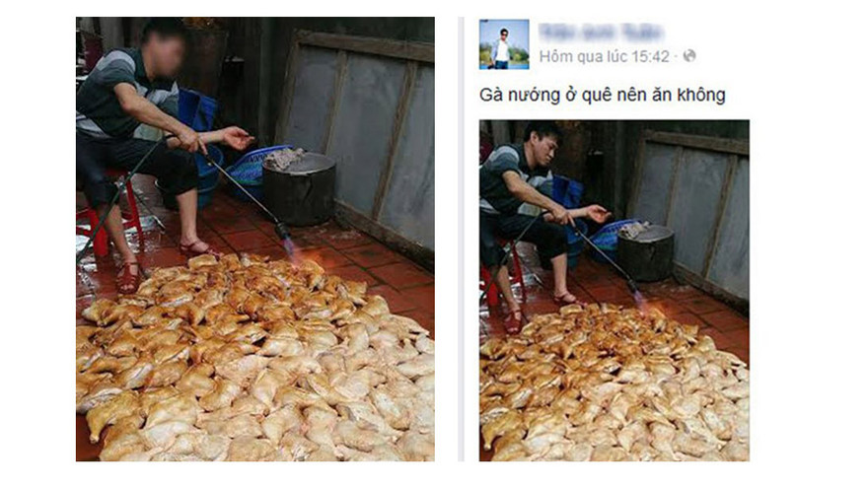Click the red sandal in the left photo
Screen dimensions: 868x488
pyautogui.click(x=130, y=278)
